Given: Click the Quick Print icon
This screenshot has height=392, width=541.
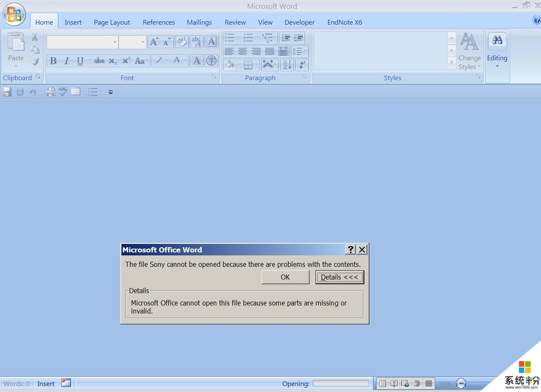Looking at the screenshot, I should pyautogui.click(x=51, y=92).
